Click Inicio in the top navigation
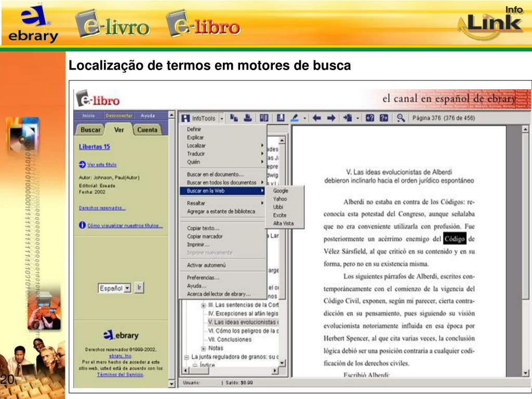The height and width of the screenshot is (399, 532). click(x=88, y=116)
